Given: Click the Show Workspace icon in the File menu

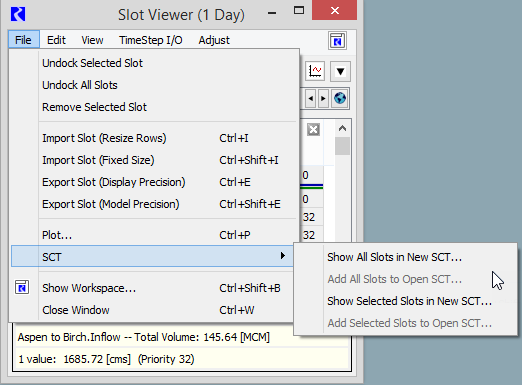Looking at the screenshot, I should pyautogui.click(x=22, y=287).
